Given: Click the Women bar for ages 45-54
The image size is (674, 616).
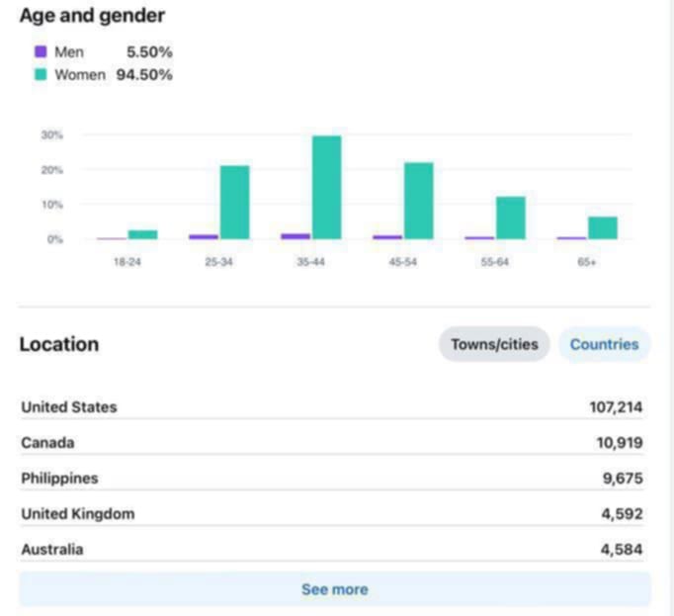Looking at the screenshot, I should click(x=418, y=201).
